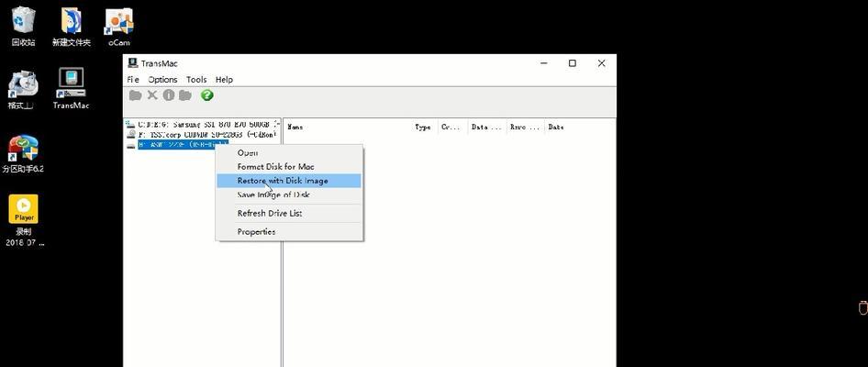The height and width of the screenshot is (367, 868).
Task: Sort by the Type column header
Action: click(x=425, y=127)
